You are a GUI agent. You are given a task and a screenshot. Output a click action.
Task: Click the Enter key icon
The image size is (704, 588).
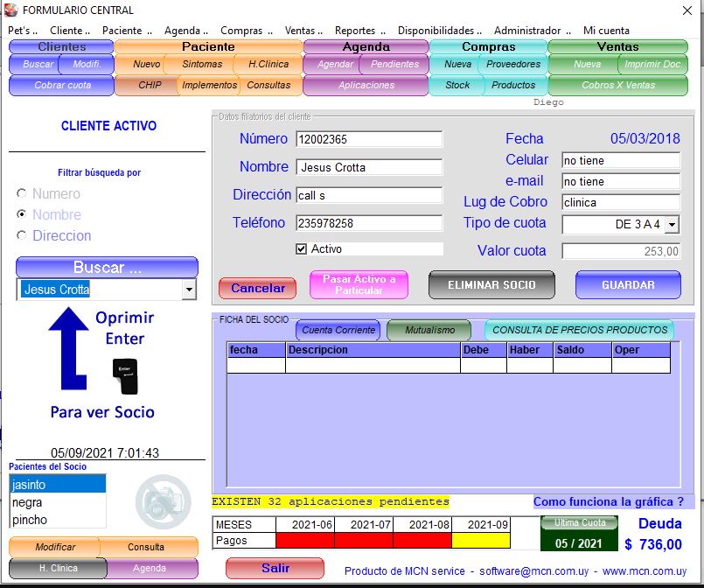point(125,375)
